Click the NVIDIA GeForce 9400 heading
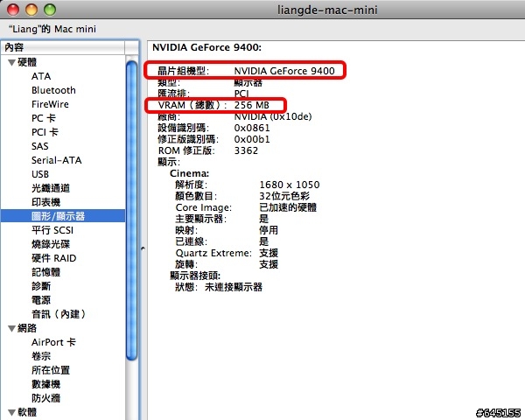This screenshot has width=525, height=420. click(206, 47)
